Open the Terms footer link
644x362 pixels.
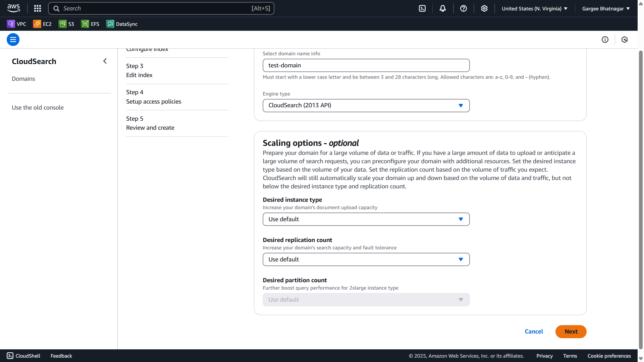click(570, 356)
